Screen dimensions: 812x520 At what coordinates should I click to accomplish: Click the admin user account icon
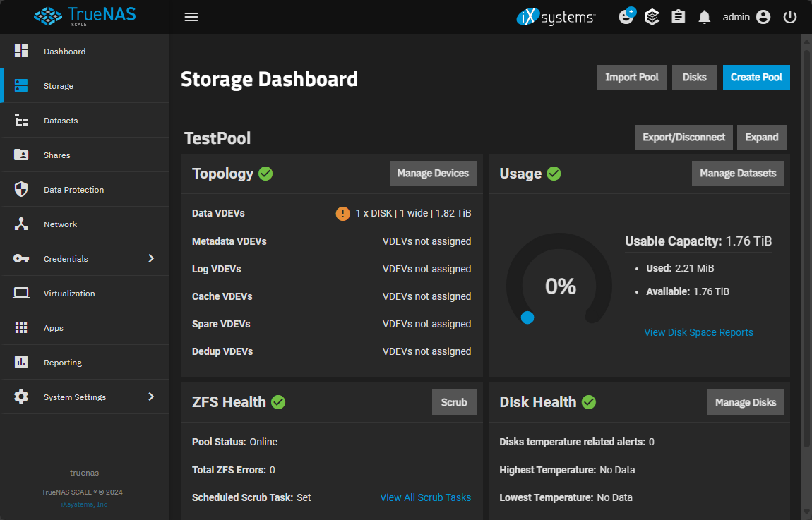click(x=763, y=17)
